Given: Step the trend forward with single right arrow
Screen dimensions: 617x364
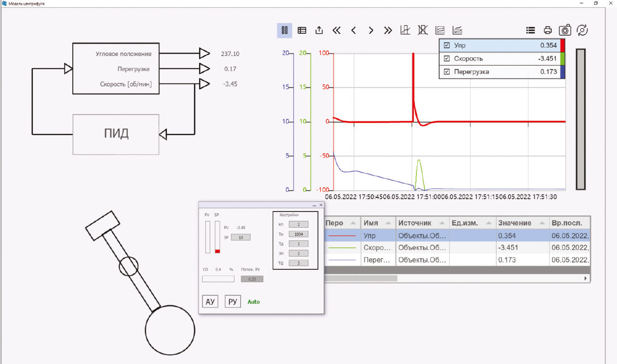Looking at the screenshot, I should (371, 30).
